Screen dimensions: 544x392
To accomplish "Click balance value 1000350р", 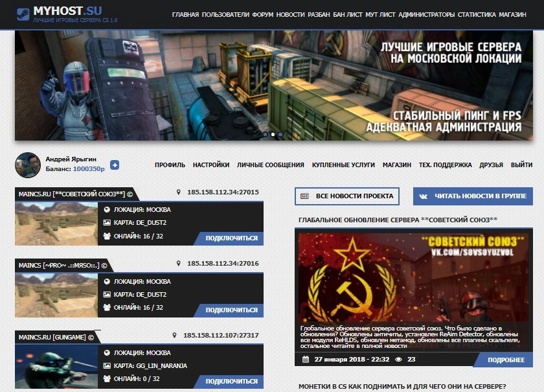I will (89, 168).
